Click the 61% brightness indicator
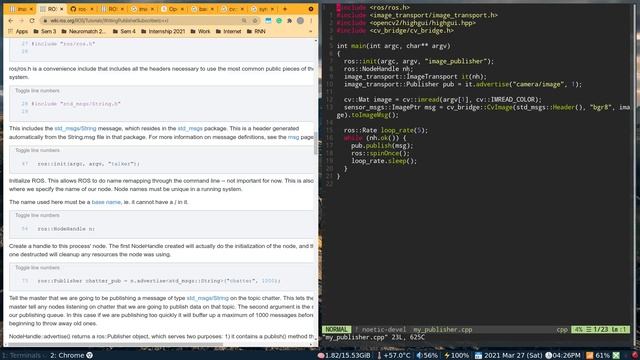 click(x=598, y=356)
